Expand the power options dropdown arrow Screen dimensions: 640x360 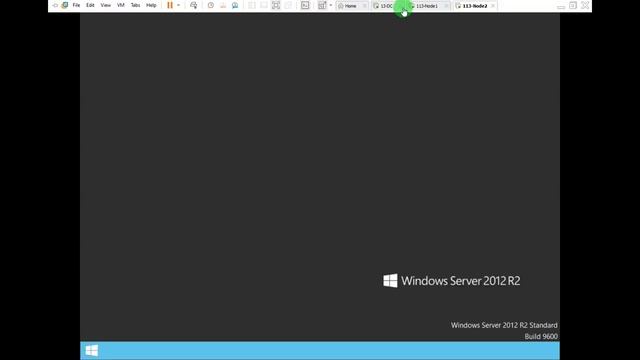178,5
